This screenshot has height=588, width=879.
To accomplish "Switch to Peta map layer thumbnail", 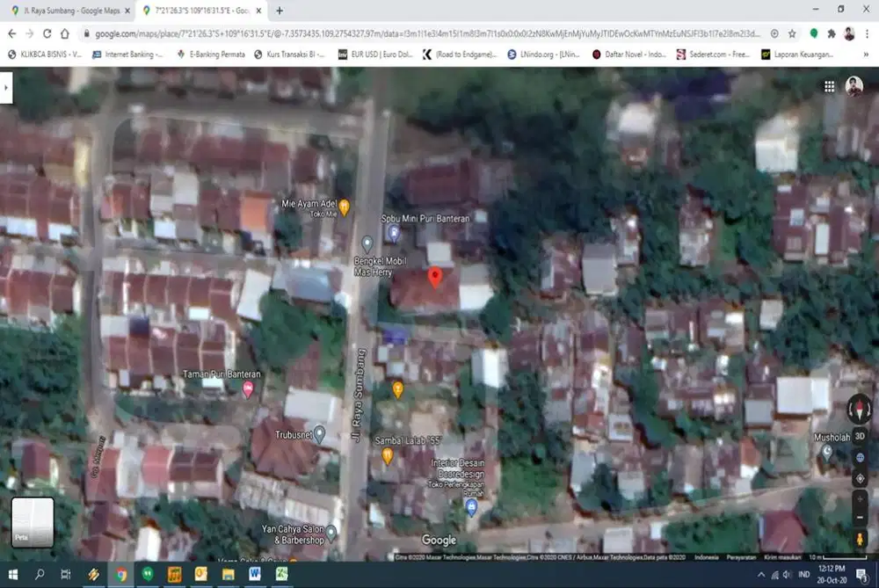I will (33, 522).
